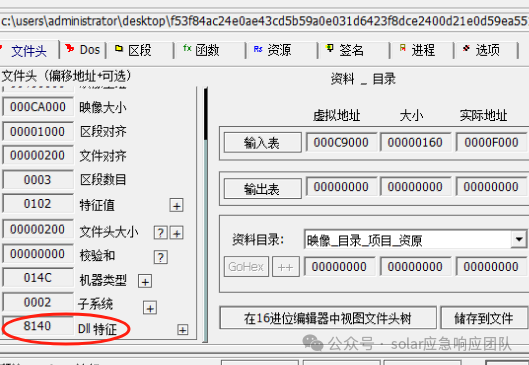This screenshot has height=365, width=529.
Task: Click the 区段数目 field 0003
Action: pos(38,179)
